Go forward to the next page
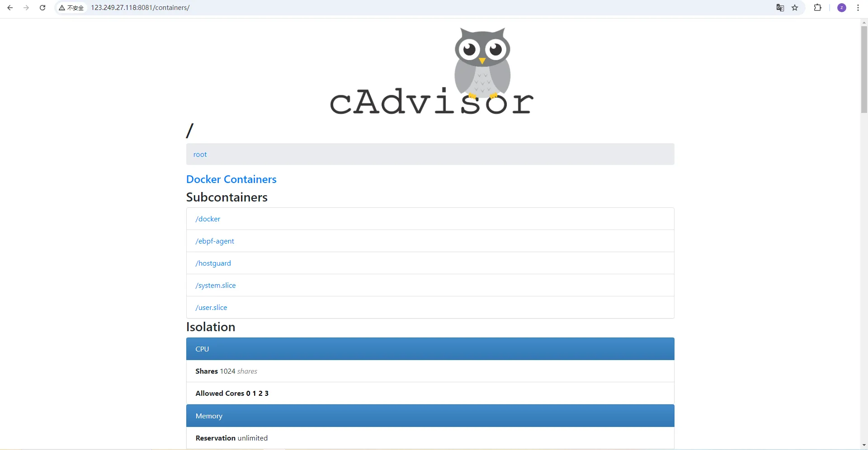868x450 pixels. (26, 8)
